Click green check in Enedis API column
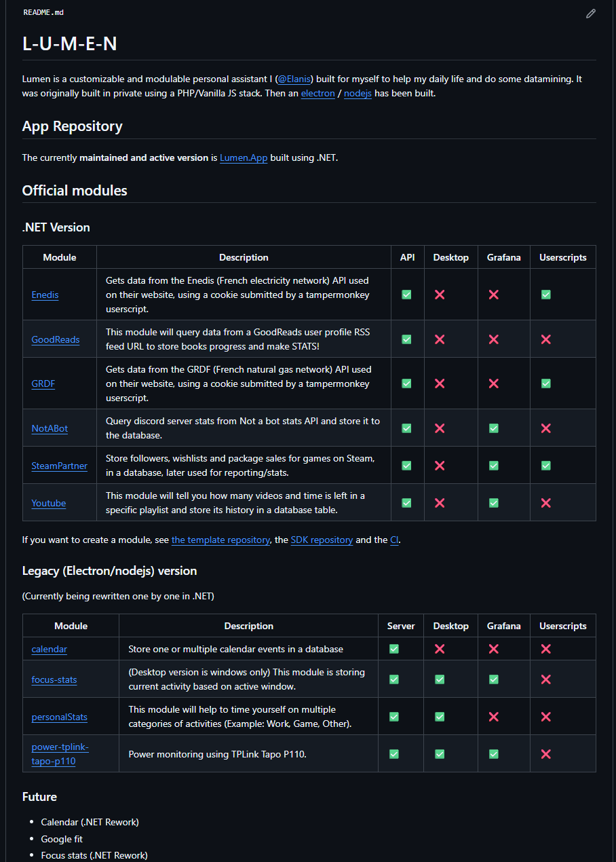The height and width of the screenshot is (862, 616). coord(406,295)
